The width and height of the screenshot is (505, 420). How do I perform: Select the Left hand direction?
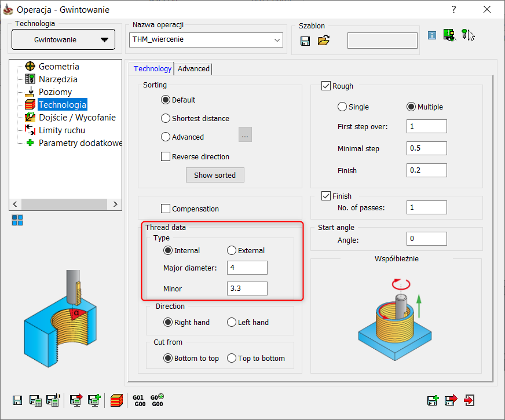232,322
